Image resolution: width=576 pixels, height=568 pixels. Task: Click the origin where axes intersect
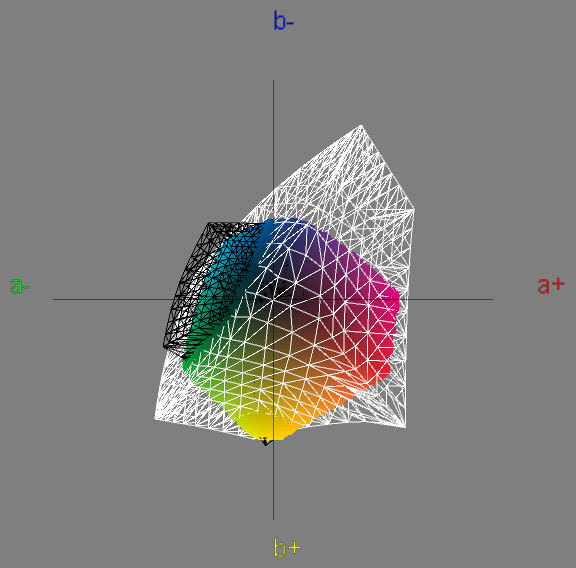point(273,299)
